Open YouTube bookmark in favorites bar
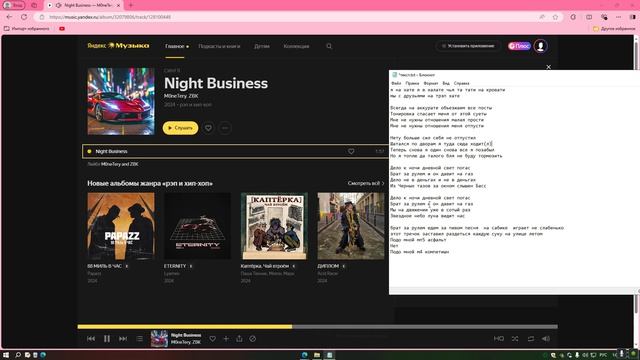The height and width of the screenshot is (360, 640). 62,29
